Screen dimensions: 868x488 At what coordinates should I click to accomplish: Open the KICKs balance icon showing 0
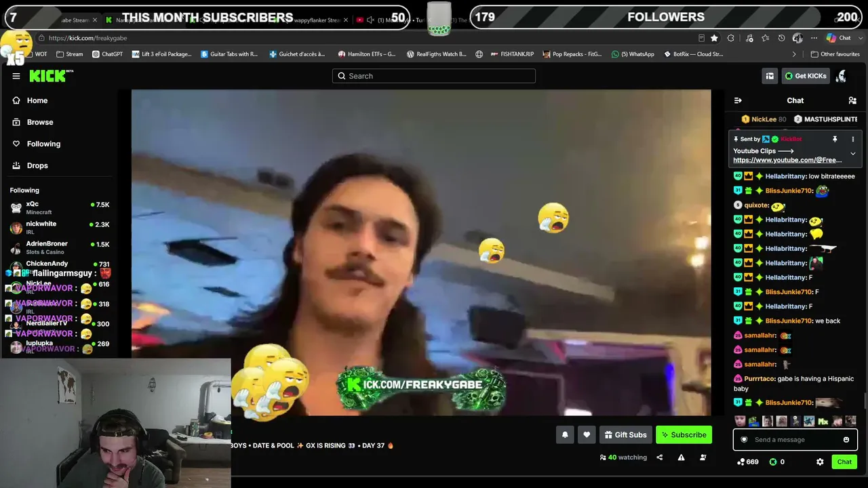776,462
